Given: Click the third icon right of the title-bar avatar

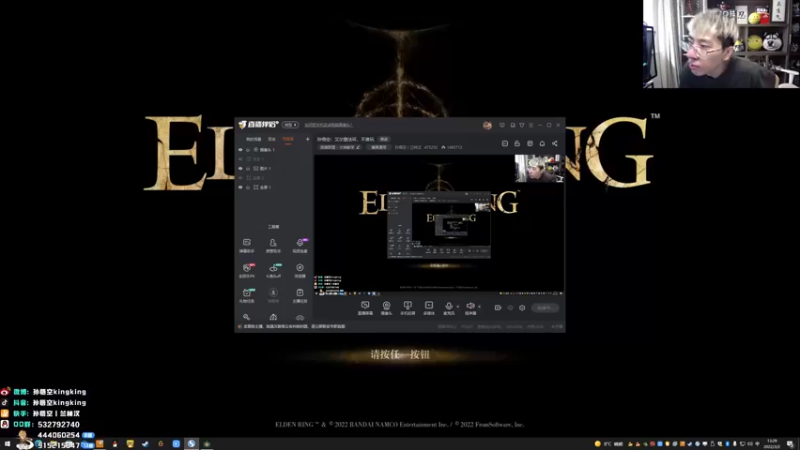Looking at the screenshot, I should point(522,125).
